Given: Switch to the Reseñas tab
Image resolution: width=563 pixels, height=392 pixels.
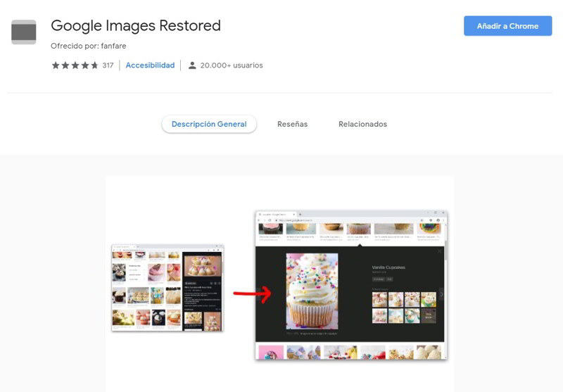Looking at the screenshot, I should pyautogui.click(x=292, y=124).
